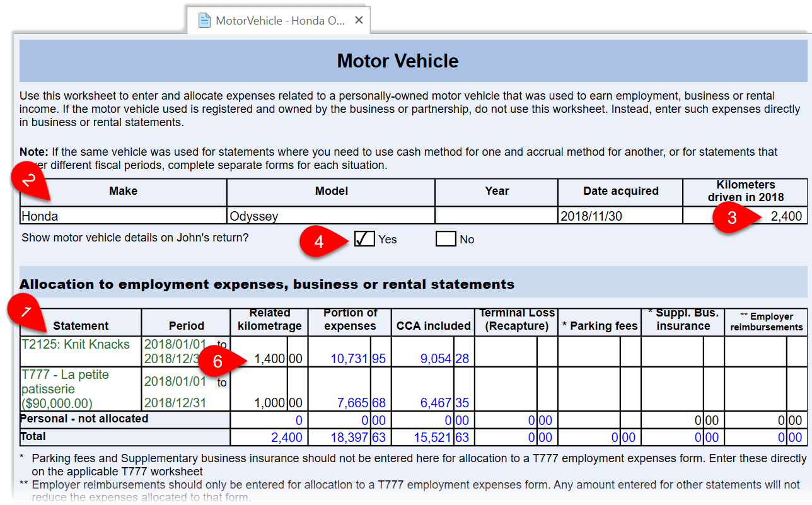This screenshot has height=505, width=812.
Task: Click Knit Knacks Suppl. Bus. insurance cell
Action: point(683,352)
